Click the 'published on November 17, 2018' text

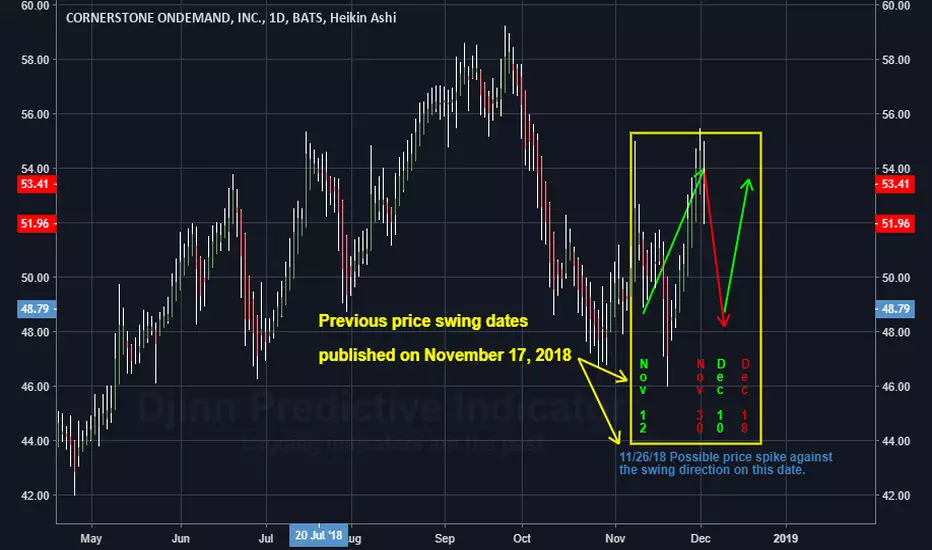point(445,355)
